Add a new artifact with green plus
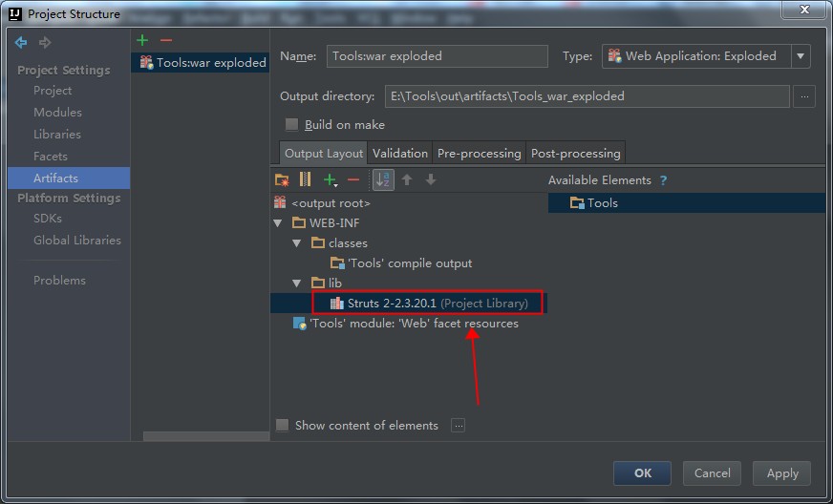Image resolution: width=833 pixels, height=504 pixels. tap(142, 40)
